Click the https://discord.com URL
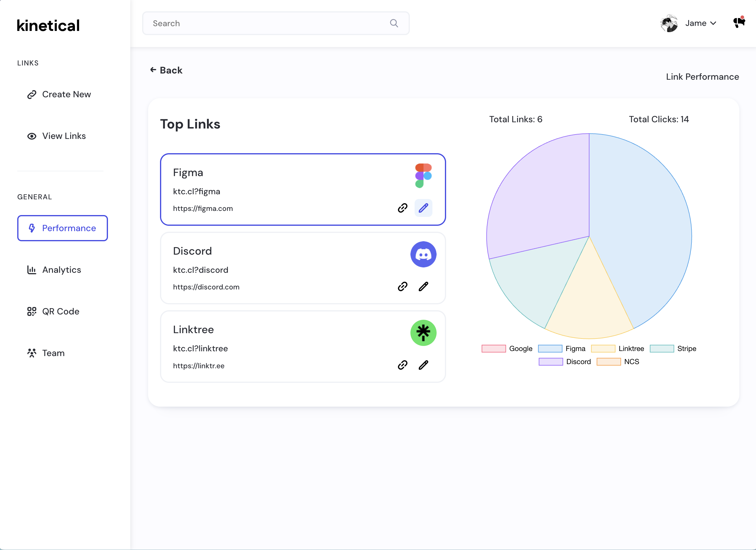 tap(206, 287)
